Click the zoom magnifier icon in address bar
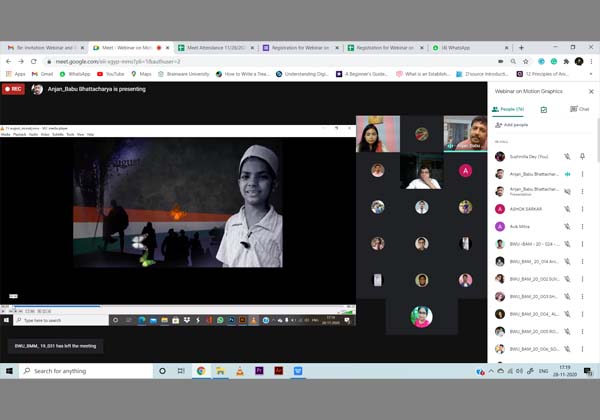The height and width of the screenshot is (420, 600). [x=513, y=61]
